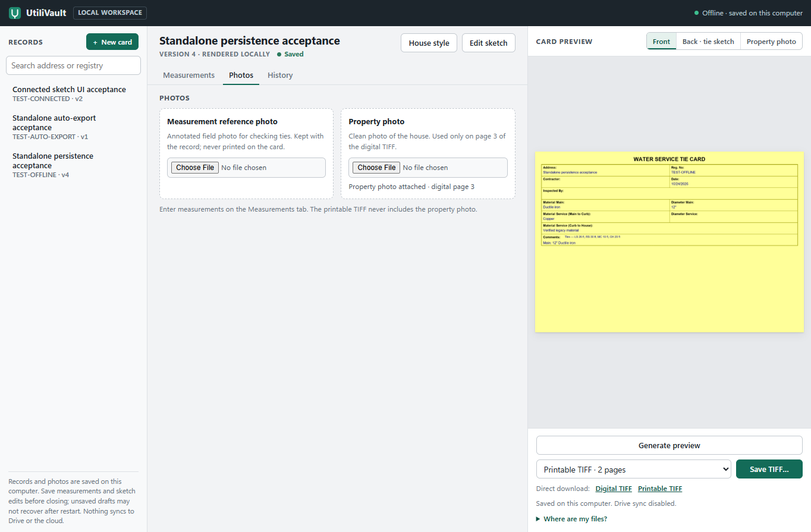Open the House style settings
The width and height of the screenshot is (811, 532).
[429, 43]
